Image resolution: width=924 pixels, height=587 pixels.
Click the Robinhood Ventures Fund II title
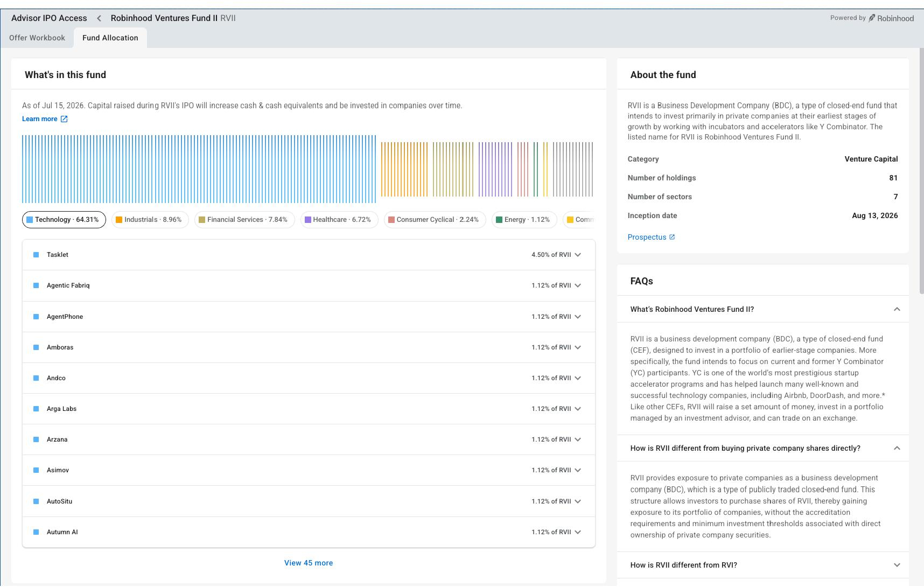pos(164,18)
